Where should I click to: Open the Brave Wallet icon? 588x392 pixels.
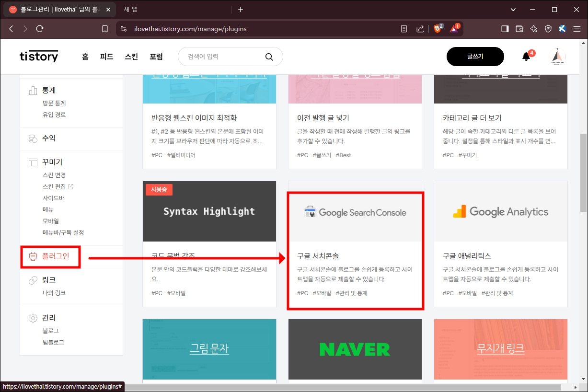tap(519, 29)
